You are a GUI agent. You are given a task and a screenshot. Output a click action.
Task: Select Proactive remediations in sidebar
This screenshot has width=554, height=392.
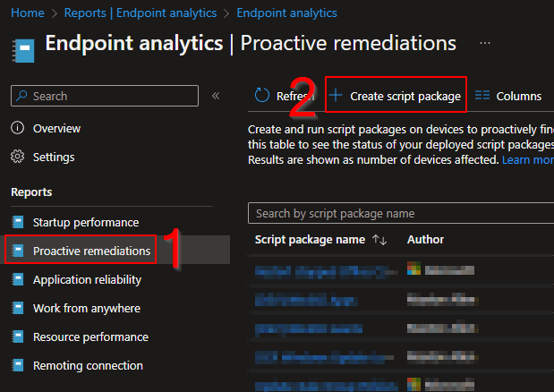91,251
